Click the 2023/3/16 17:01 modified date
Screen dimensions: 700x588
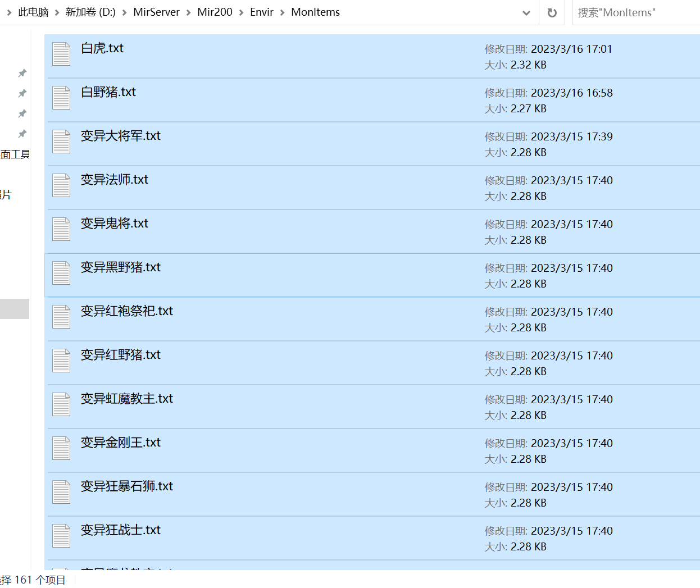point(571,49)
